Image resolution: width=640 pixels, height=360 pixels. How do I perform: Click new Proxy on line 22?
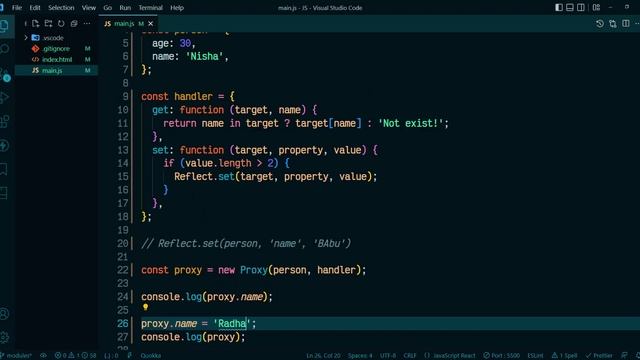[x=242, y=270]
